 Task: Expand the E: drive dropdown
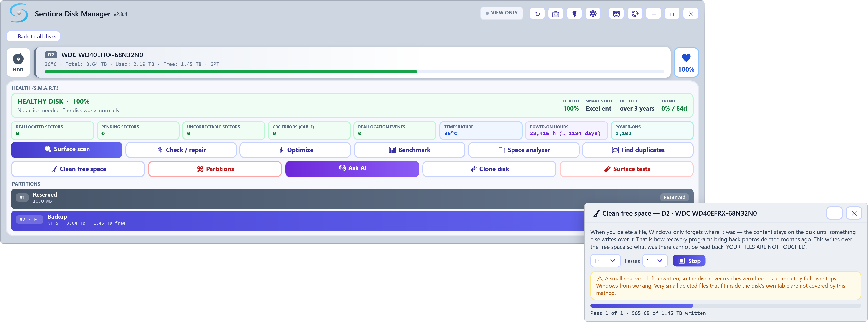(605, 261)
